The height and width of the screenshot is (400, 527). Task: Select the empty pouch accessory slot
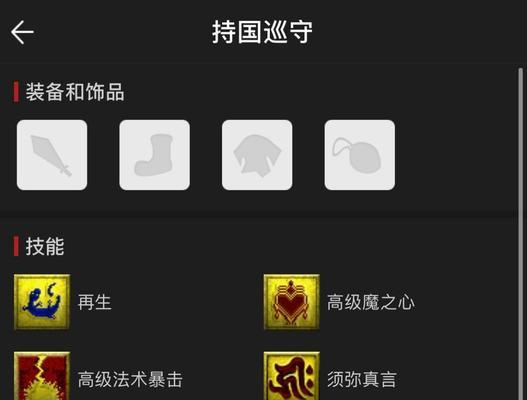pos(360,155)
